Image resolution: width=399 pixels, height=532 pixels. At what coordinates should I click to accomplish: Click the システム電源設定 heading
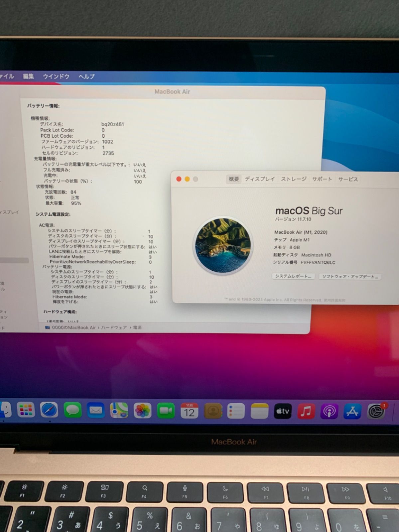click(53, 214)
